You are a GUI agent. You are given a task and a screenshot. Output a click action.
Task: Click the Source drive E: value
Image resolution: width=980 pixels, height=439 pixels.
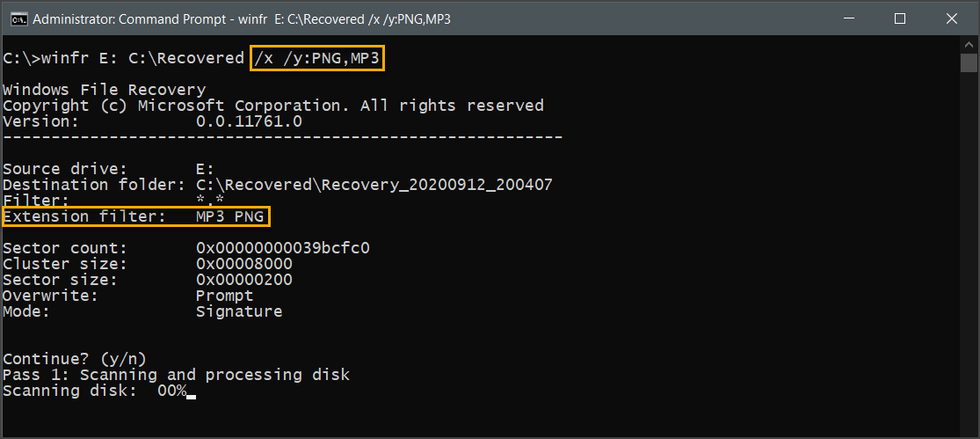[206, 169]
